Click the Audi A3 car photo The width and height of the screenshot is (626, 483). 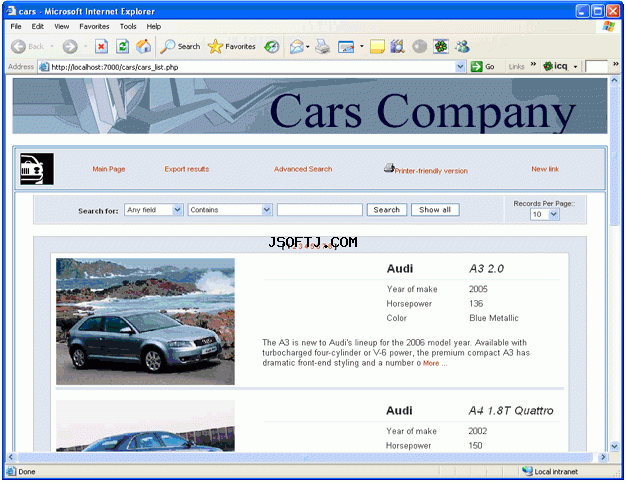pos(145,321)
